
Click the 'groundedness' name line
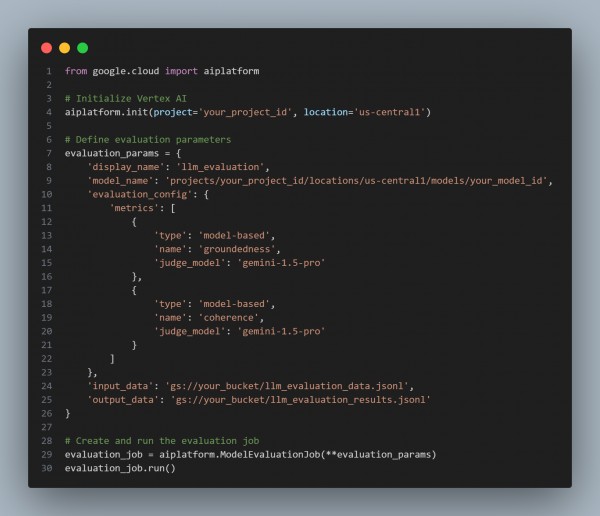217,249
